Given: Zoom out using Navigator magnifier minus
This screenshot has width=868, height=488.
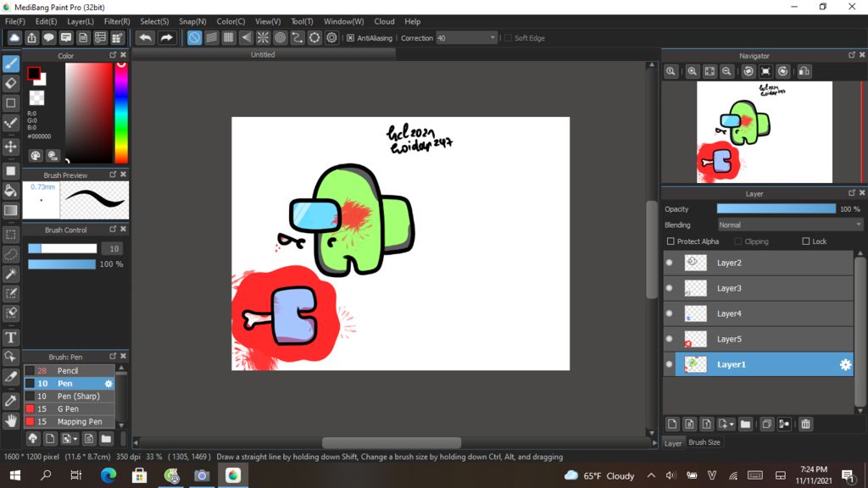Looking at the screenshot, I should coord(726,71).
